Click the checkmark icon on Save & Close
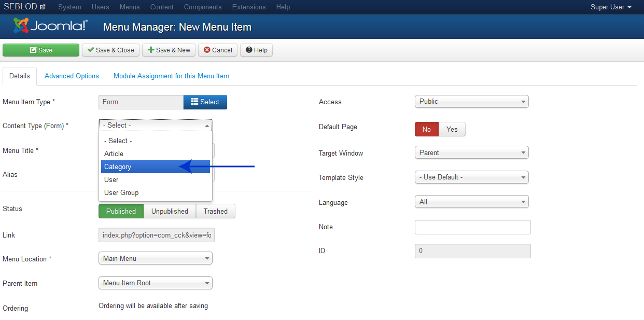The image size is (644, 320). [x=92, y=50]
